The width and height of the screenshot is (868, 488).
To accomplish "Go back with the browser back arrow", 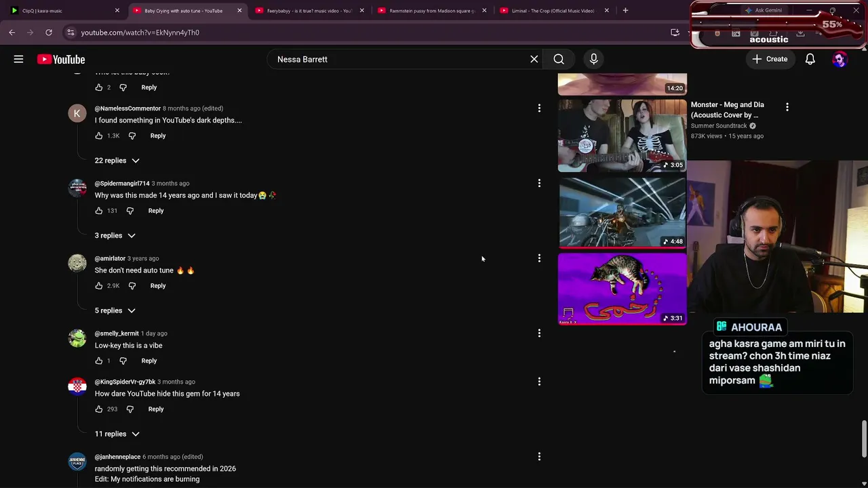I will tap(12, 33).
